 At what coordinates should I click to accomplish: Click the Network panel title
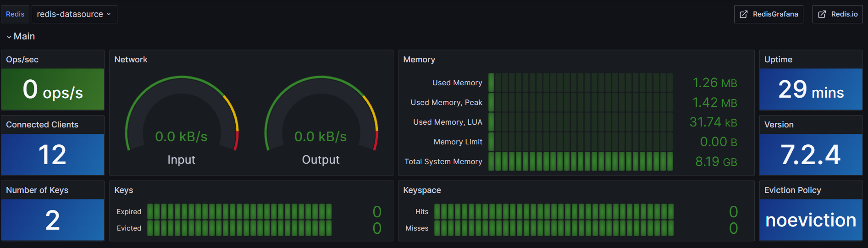(x=131, y=60)
